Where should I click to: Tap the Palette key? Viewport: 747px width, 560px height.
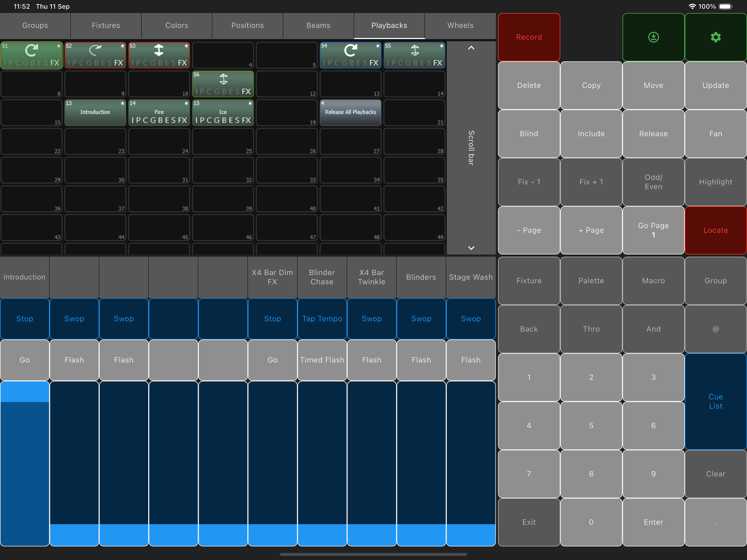[x=591, y=281]
